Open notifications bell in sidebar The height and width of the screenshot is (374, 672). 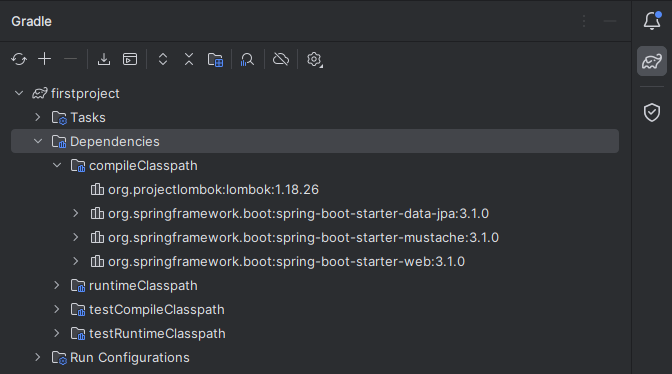[x=652, y=21]
